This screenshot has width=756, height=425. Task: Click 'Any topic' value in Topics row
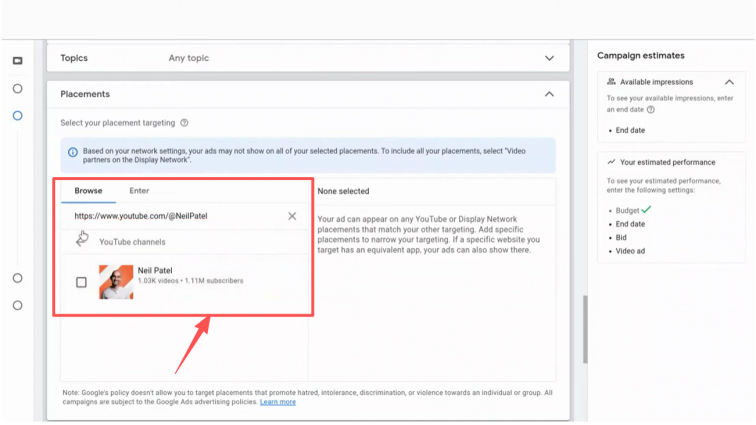pos(189,58)
